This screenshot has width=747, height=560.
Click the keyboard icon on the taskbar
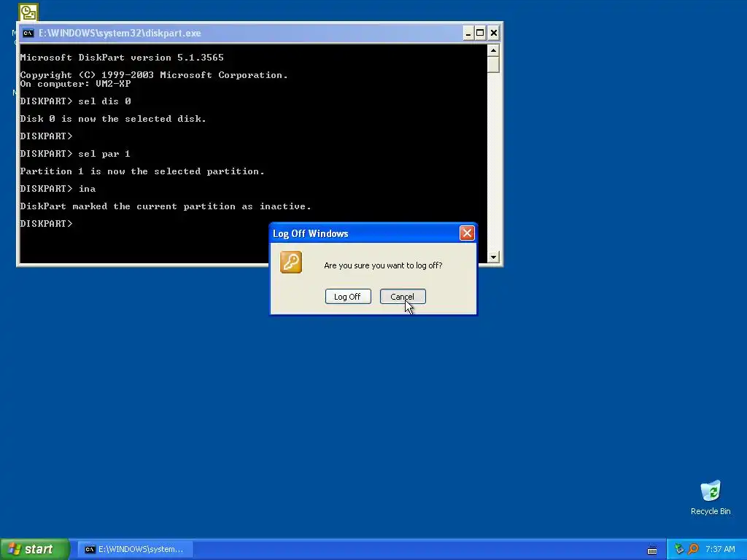pos(652,550)
